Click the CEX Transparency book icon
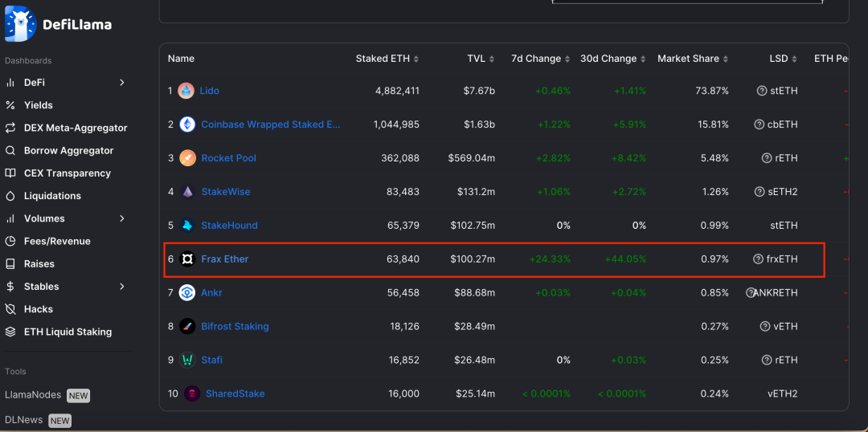The height and width of the screenshot is (432, 868). pyautogui.click(x=10, y=173)
